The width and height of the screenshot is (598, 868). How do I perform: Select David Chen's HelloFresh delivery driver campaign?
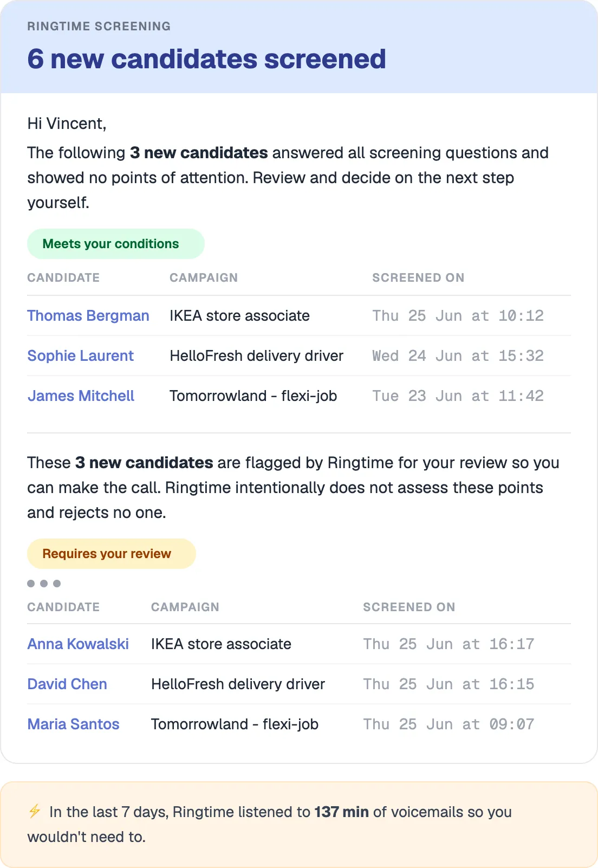238,684
